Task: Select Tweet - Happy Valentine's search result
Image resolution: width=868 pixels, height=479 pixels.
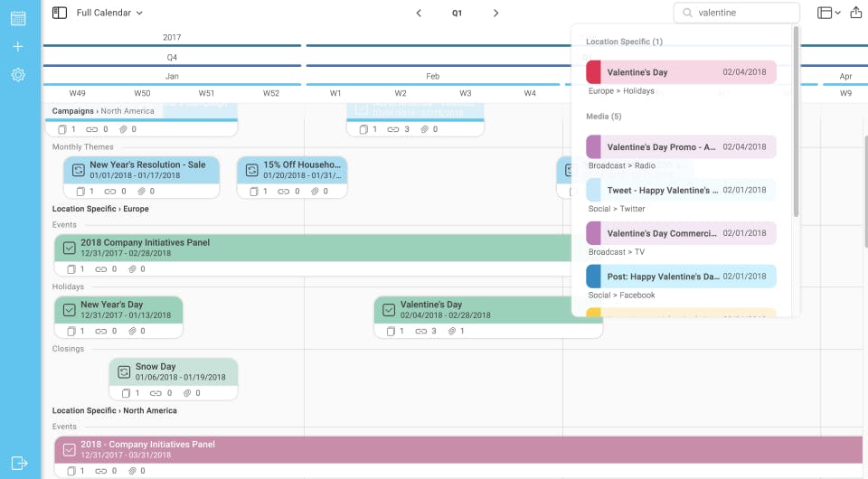Action: pos(681,191)
